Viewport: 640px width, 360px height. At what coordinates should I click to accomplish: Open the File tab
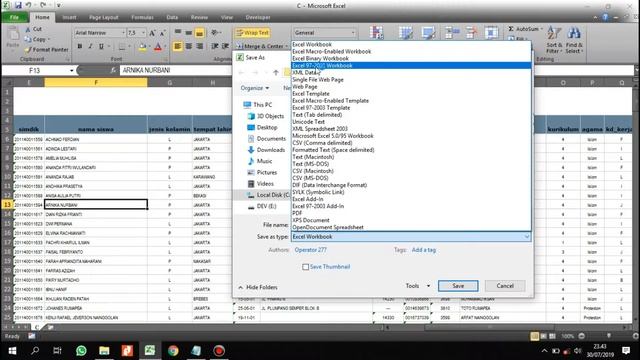click(14, 17)
